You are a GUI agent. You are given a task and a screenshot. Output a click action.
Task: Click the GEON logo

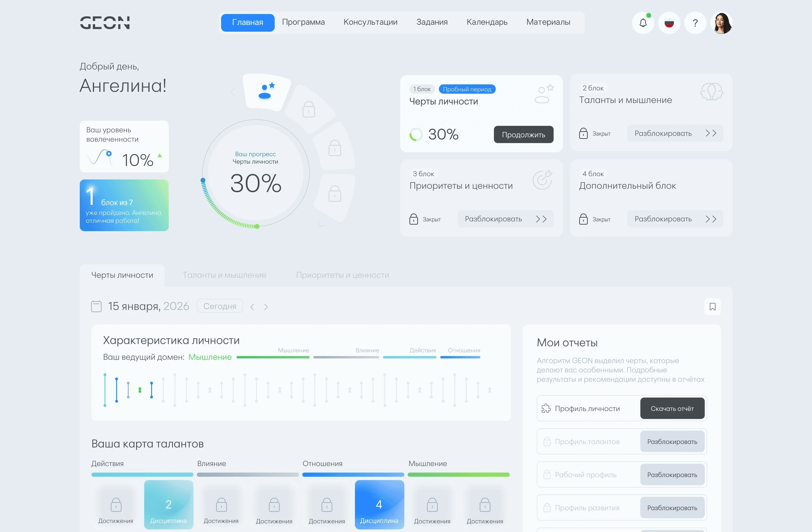105,23
